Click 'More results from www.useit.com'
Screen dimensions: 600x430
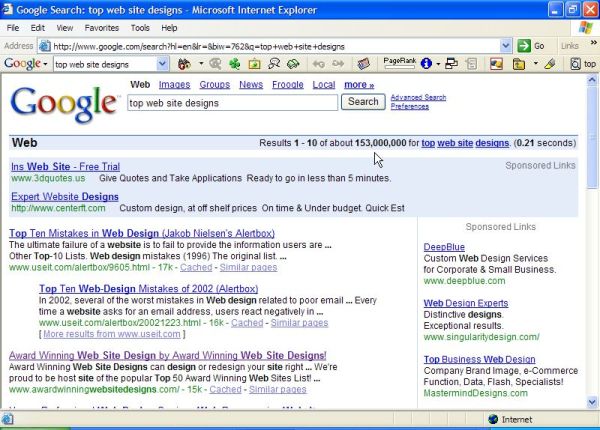tap(112, 334)
